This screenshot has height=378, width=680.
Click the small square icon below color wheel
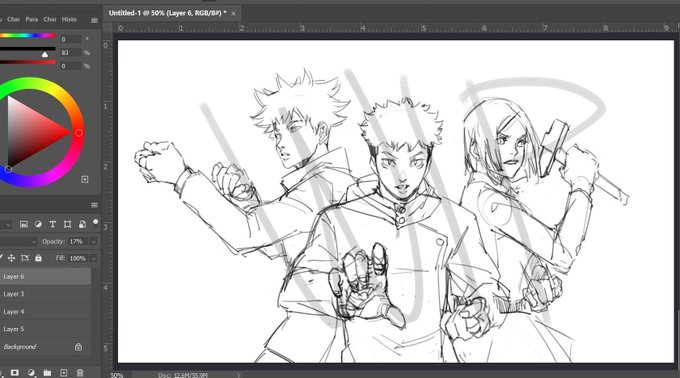[85, 179]
